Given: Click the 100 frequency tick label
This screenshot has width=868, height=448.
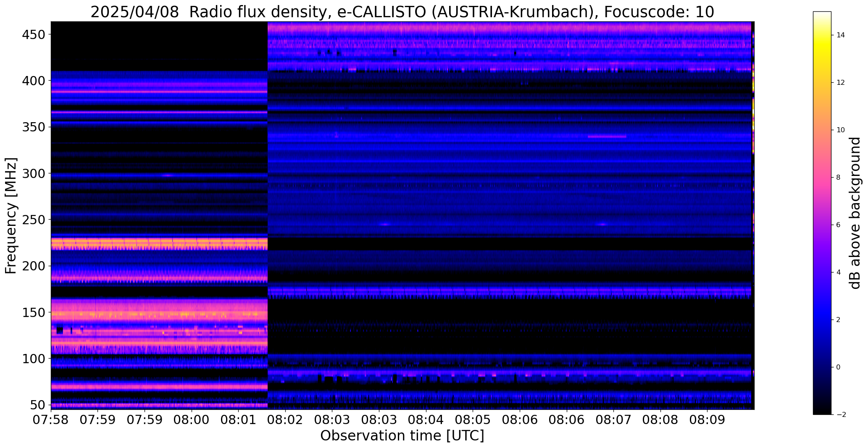Looking at the screenshot, I should [x=34, y=359].
